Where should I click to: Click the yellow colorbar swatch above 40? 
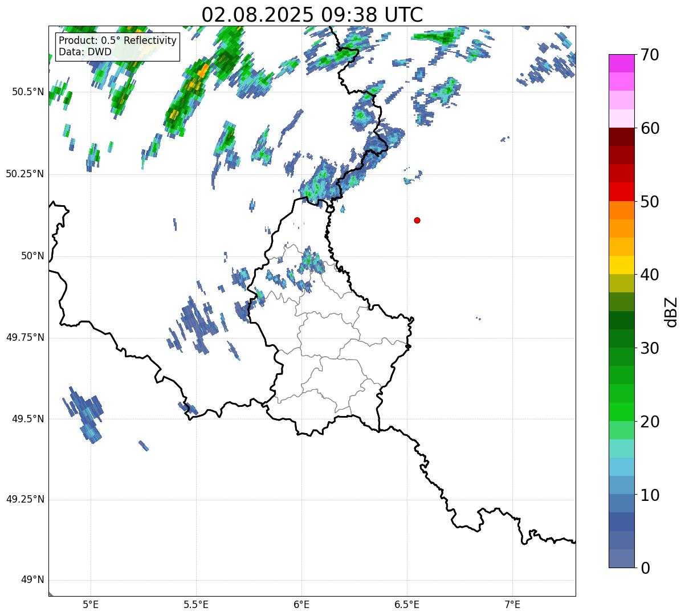tap(622, 265)
